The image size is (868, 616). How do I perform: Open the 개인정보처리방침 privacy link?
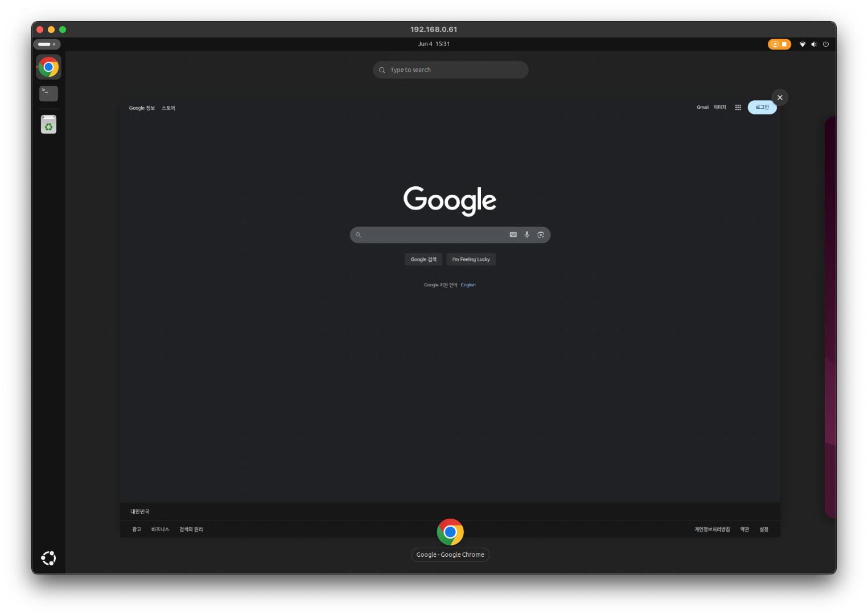coord(712,529)
